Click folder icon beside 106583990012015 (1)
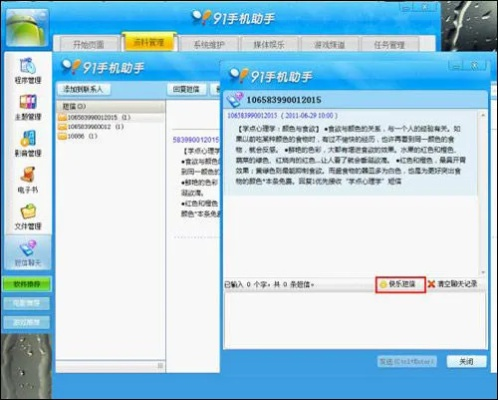Screen dimensions: 498x400 pos(62,117)
